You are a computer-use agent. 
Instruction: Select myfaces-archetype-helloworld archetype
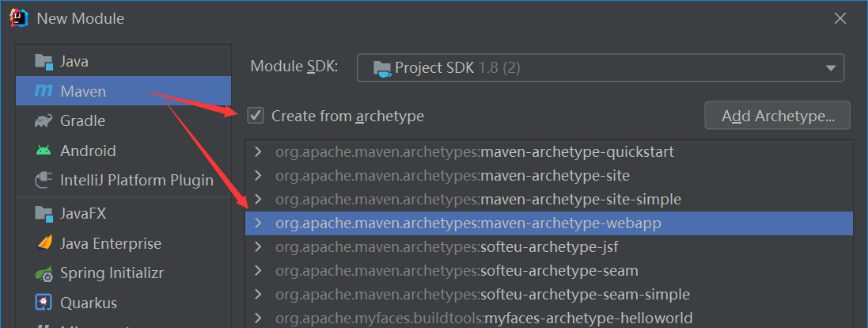click(x=548, y=318)
